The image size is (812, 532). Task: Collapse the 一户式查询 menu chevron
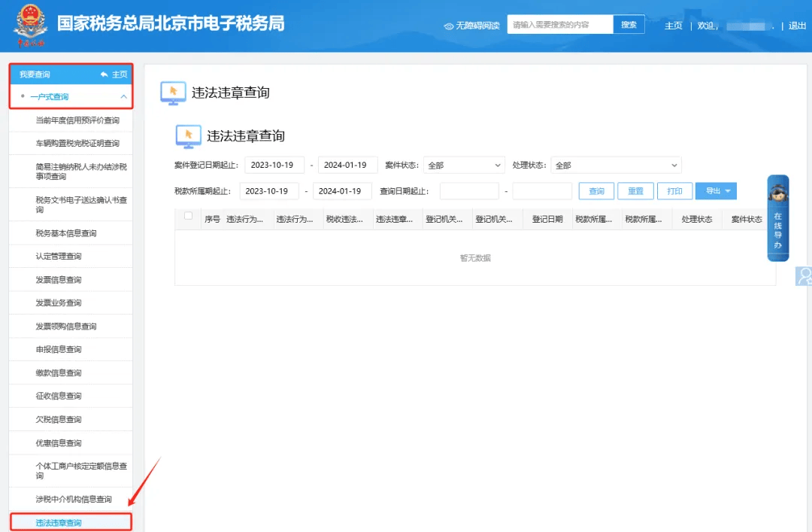coord(124,97)
